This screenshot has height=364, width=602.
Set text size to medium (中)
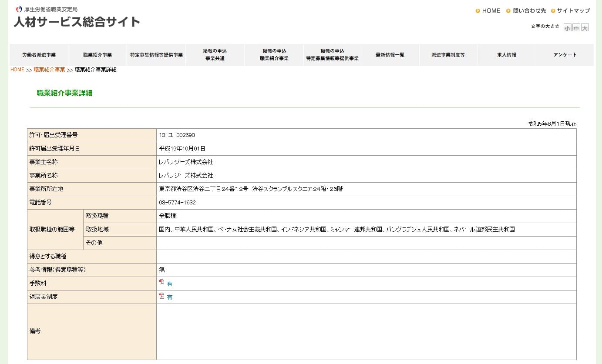(x=576, y=28)
